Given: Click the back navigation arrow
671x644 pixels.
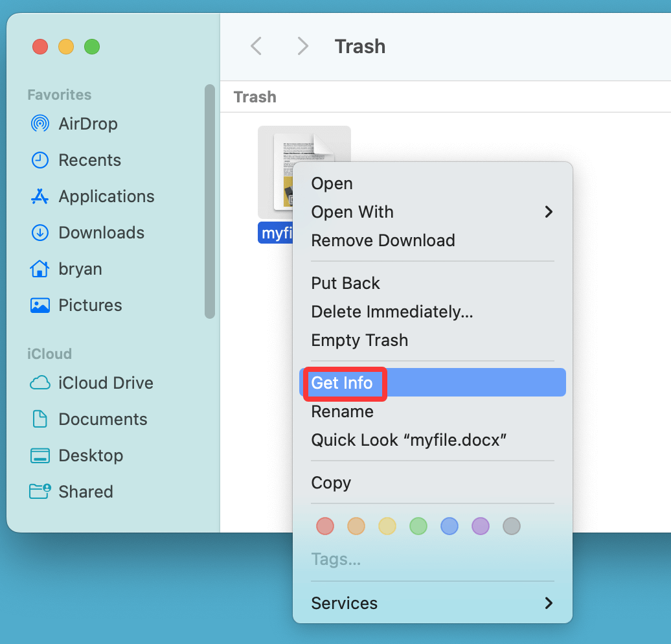Looking at the screenshot, I should point(256,46).
